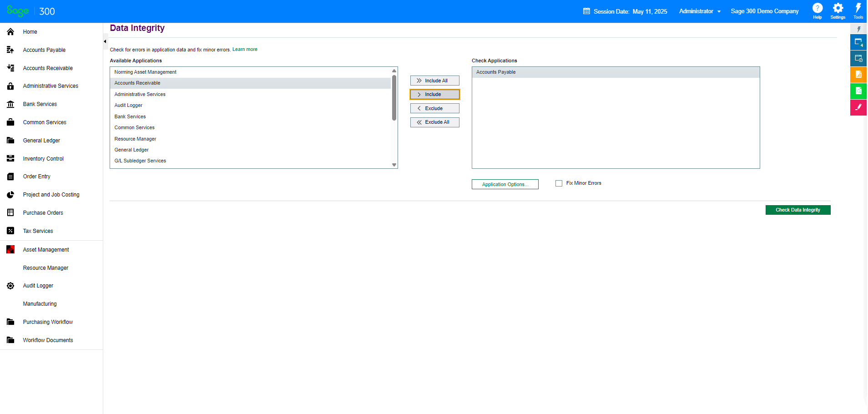
Task: Click the Accounts Receivable sidebar icon
Action: 10,68
